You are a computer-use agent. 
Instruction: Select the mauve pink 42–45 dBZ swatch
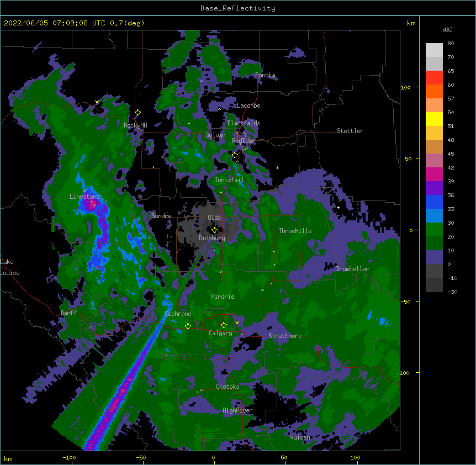434,160
